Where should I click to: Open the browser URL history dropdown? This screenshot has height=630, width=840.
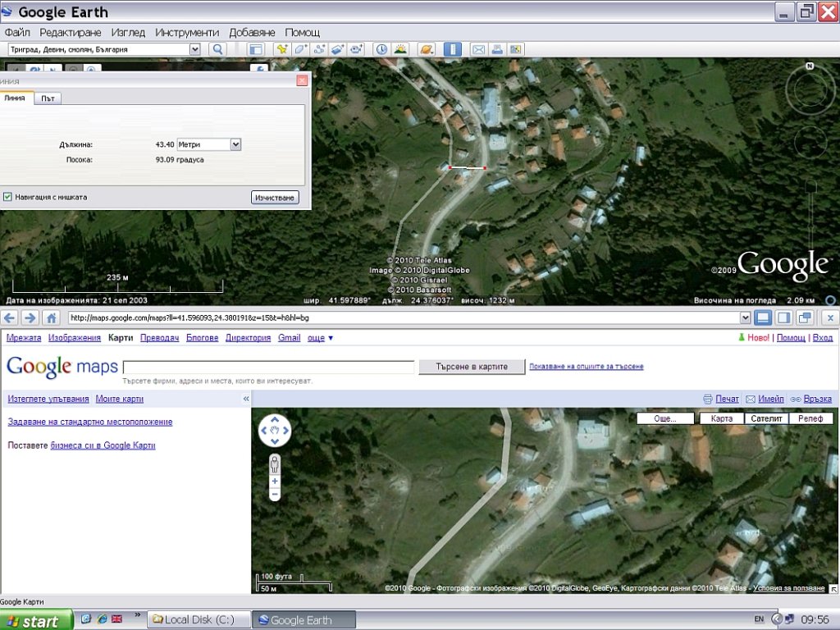coord(745,318)
